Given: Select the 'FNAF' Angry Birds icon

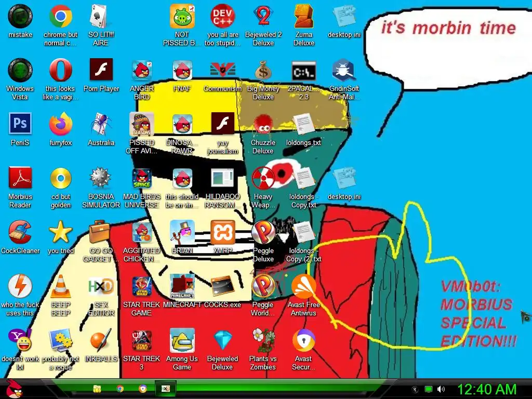Looking at the screenshot, I should [182, 70].
